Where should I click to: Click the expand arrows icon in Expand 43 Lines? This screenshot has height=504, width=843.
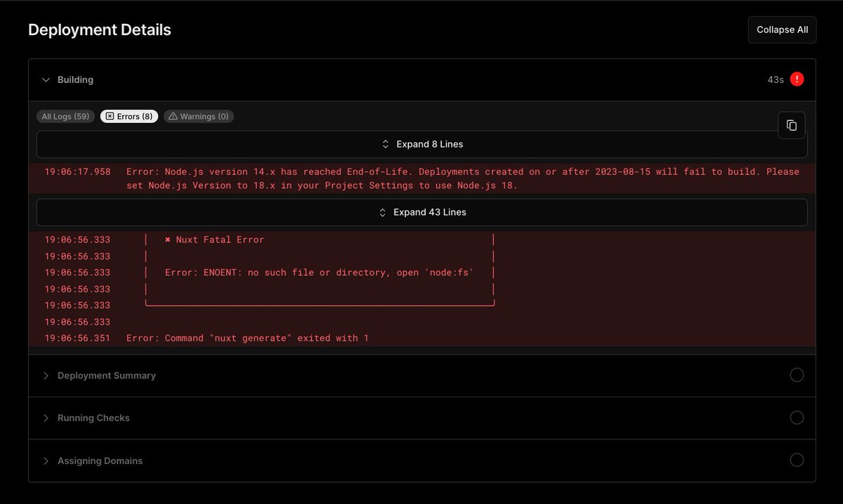(382, 212)
